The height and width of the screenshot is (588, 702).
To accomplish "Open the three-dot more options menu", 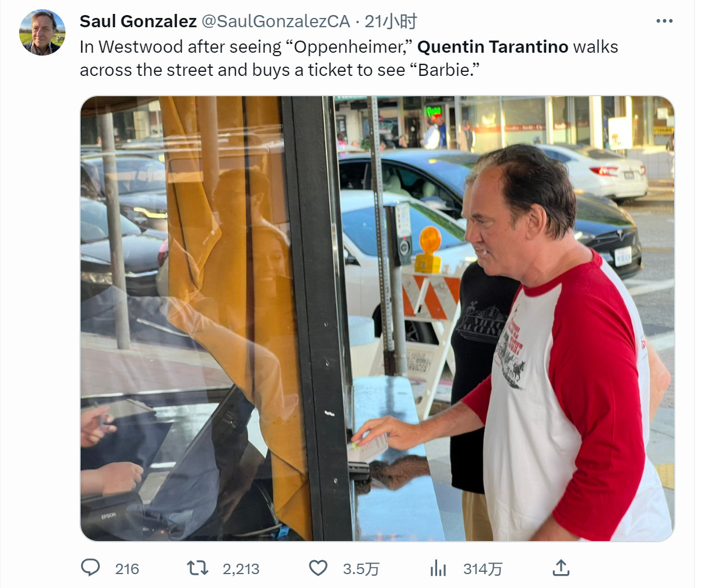I will (664, 21).
